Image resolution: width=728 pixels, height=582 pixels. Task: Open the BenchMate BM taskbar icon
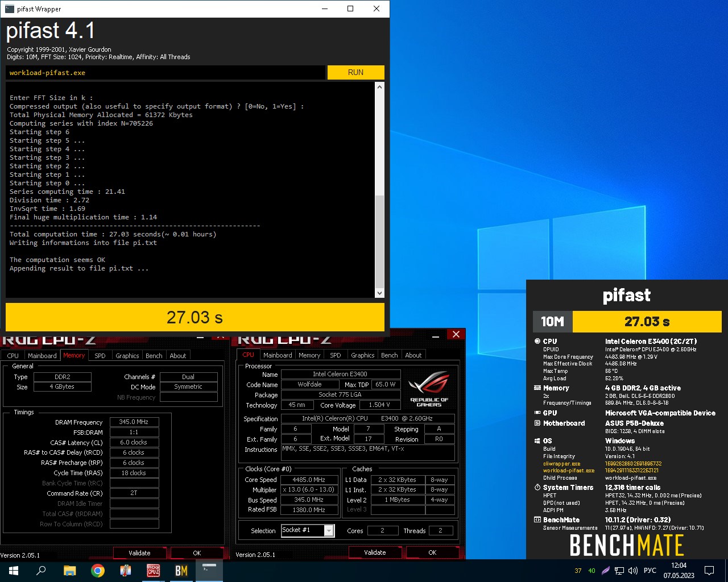181,571
